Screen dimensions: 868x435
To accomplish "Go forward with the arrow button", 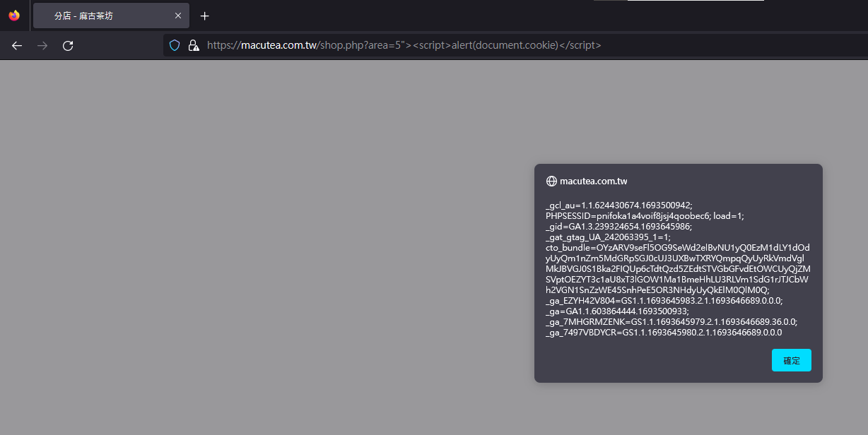I will point(42,46).
